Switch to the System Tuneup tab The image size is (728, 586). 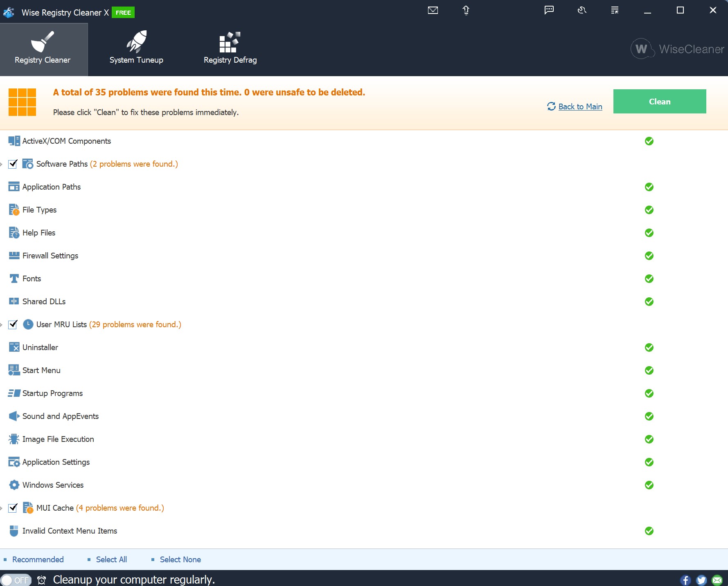pos(136,49)
